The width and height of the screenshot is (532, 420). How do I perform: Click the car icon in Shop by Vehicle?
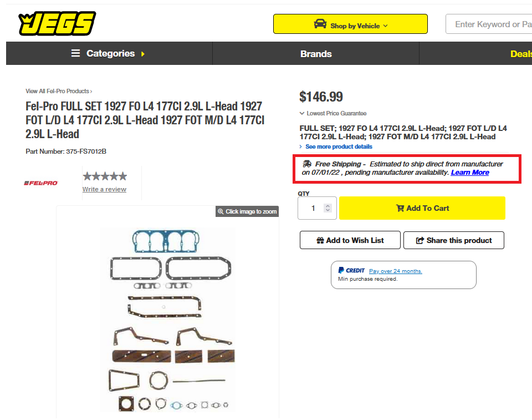pyautogui.click(x=320, y=24)
